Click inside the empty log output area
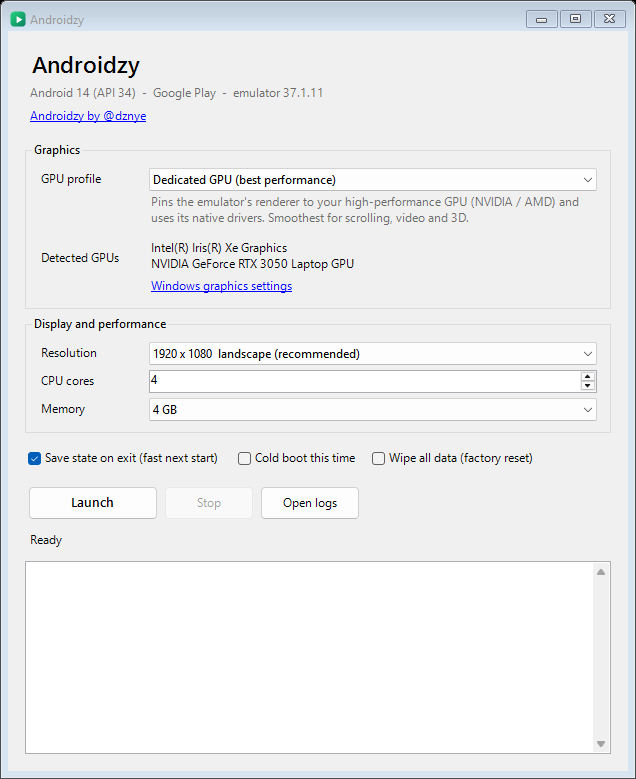Viewport: 636px width, 779px height. coord(310,658)
